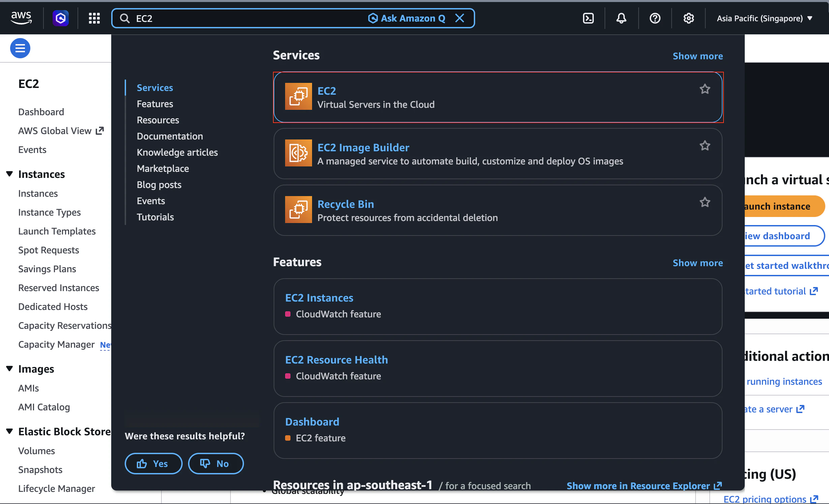Image resolution: width=829 pixels, height=504 pixels.
Task: Open AMIs in sidebar
Action: (29, 388)
